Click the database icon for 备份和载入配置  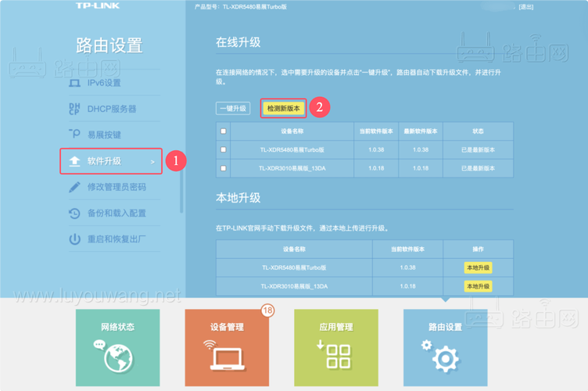point(75,213)
